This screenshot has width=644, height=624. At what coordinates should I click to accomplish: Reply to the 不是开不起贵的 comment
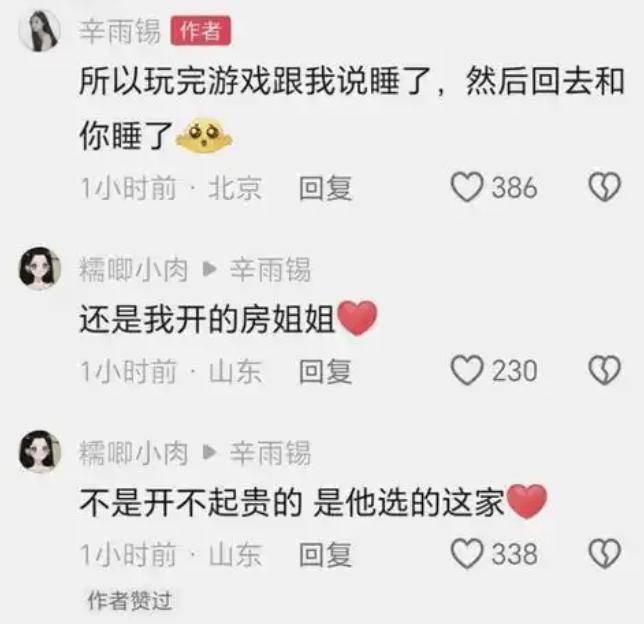(325, 555)
